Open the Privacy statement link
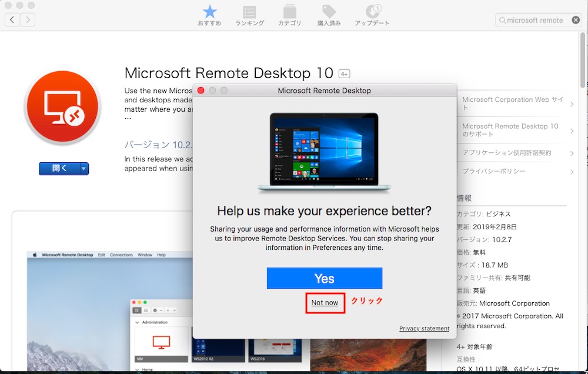The image size is (588, 374). [424, 329]
